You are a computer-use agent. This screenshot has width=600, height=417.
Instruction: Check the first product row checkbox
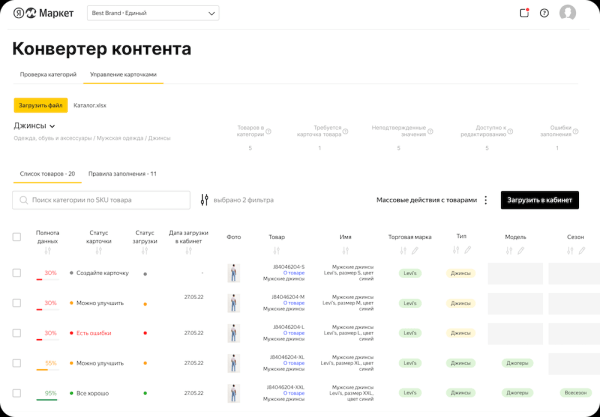point(16,273)
